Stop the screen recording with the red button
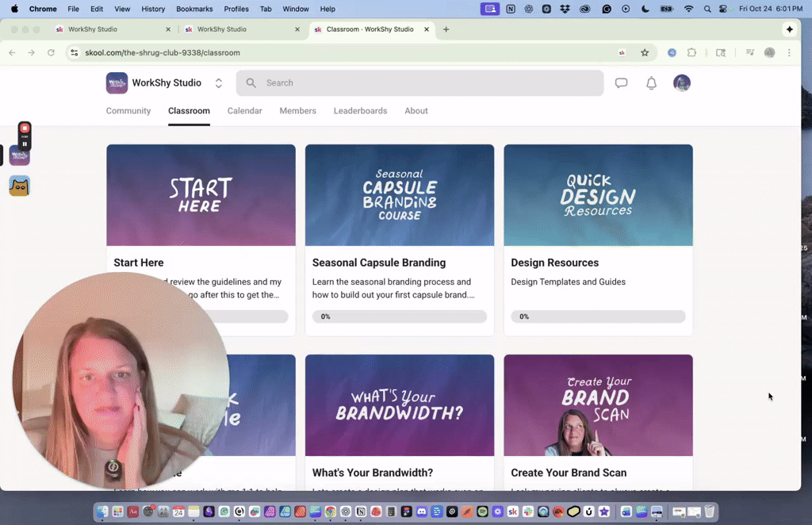This screenshot has width=812, height=525. (25, 128)
